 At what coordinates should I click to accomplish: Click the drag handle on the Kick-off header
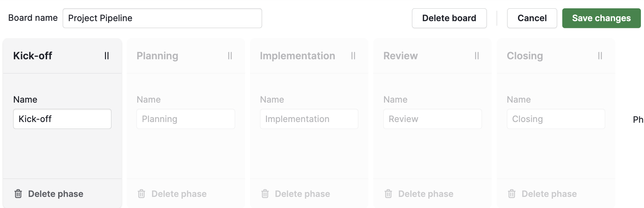tap(107, 55)
